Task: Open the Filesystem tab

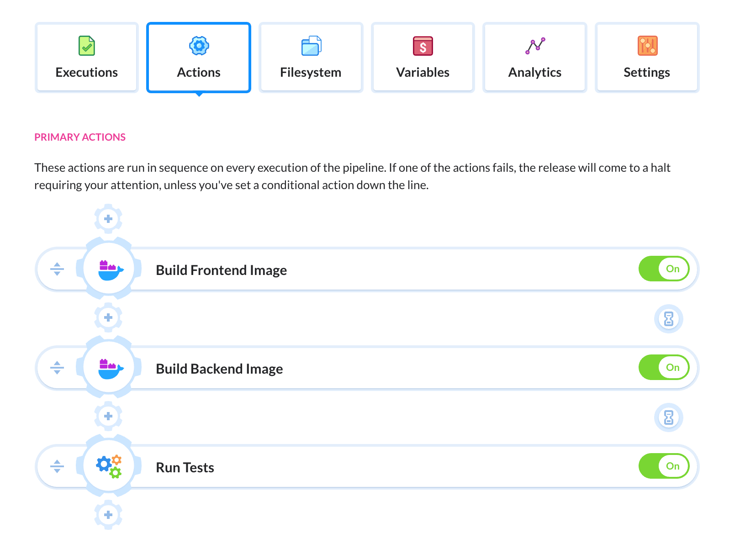Action: tap(311, 58)
